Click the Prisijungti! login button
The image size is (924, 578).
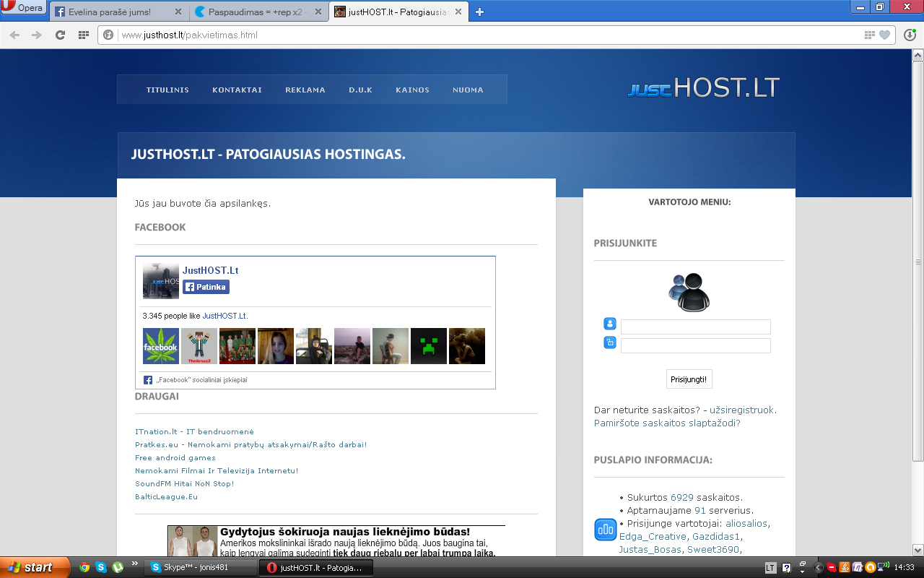coord(689,379)
